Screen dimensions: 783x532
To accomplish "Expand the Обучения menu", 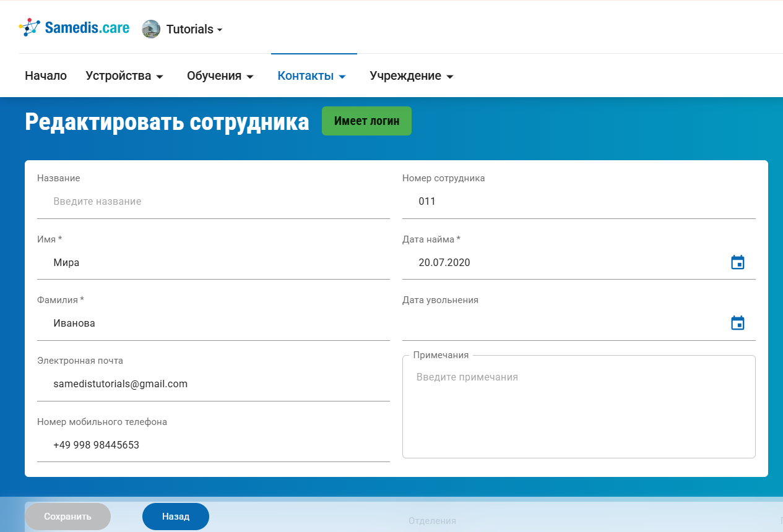I will 220,75.
